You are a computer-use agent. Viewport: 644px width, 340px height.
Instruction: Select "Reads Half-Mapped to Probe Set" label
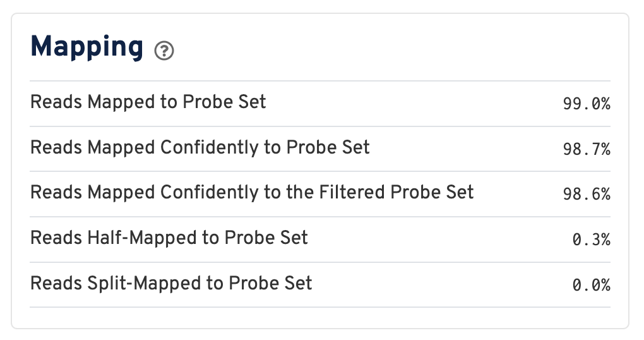(x=169, y=238)
